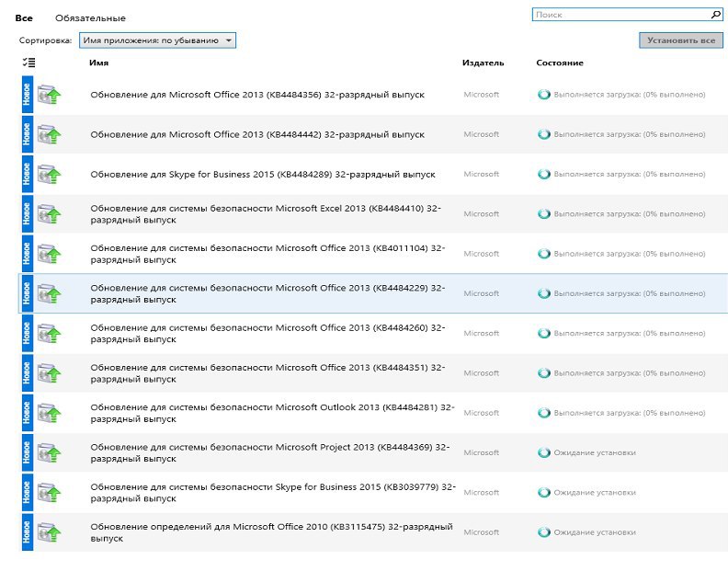This screenshot has height=571, width=728.
Task: Select the Skype for Business KB4484289 update name
Action: [263, 174]
